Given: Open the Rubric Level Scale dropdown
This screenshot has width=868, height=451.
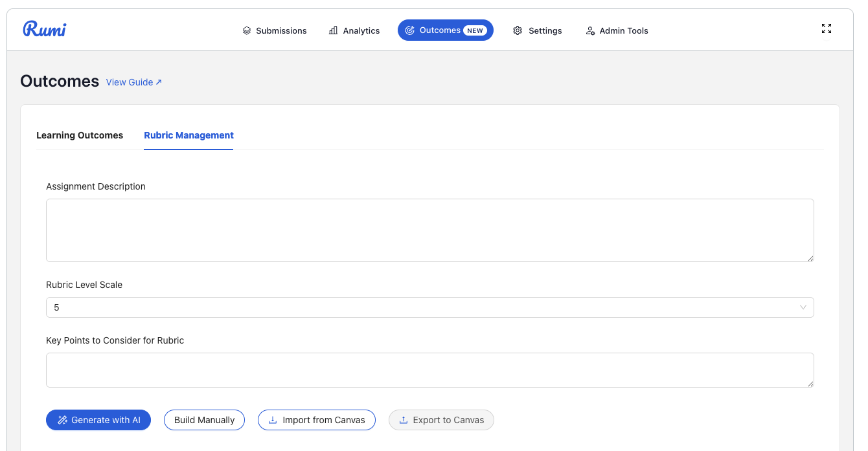Looking at the screenshot, I should [x=430, y=307].
